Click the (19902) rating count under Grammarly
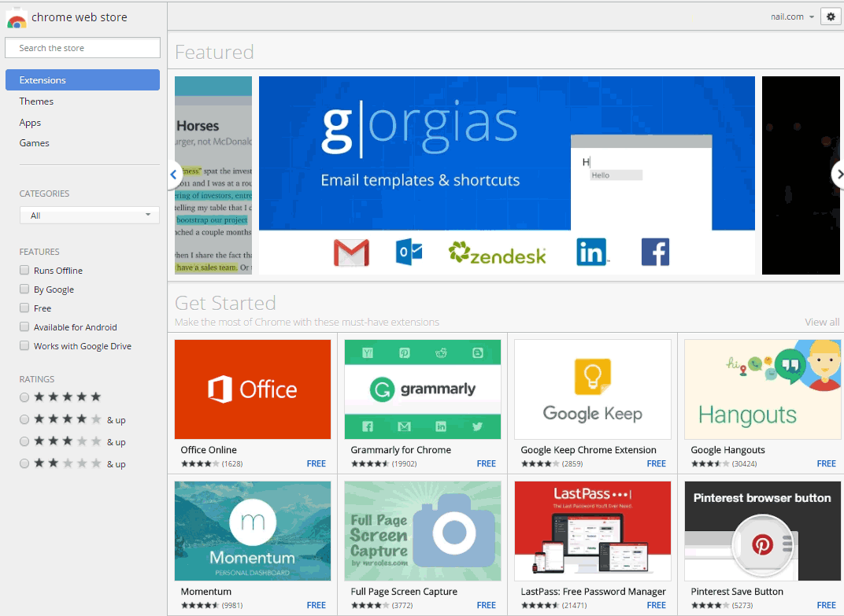This screenshot has width=844, height=616. (404, 463)
